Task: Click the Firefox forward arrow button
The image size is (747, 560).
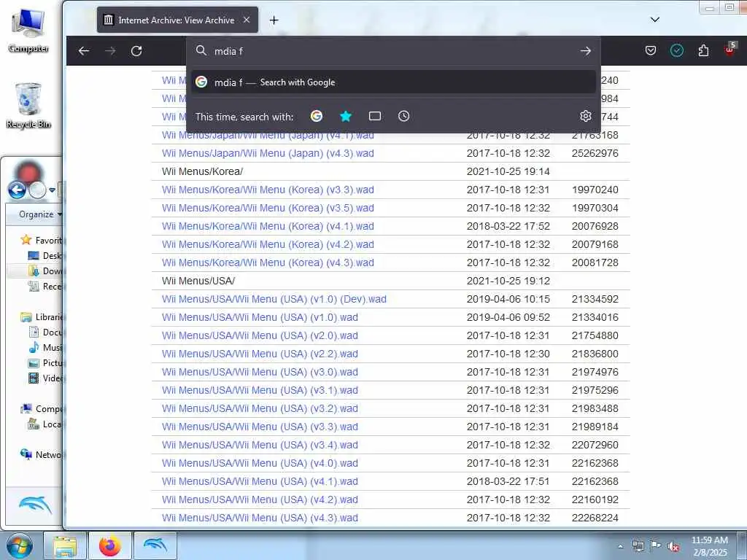Action: point(110,51)
